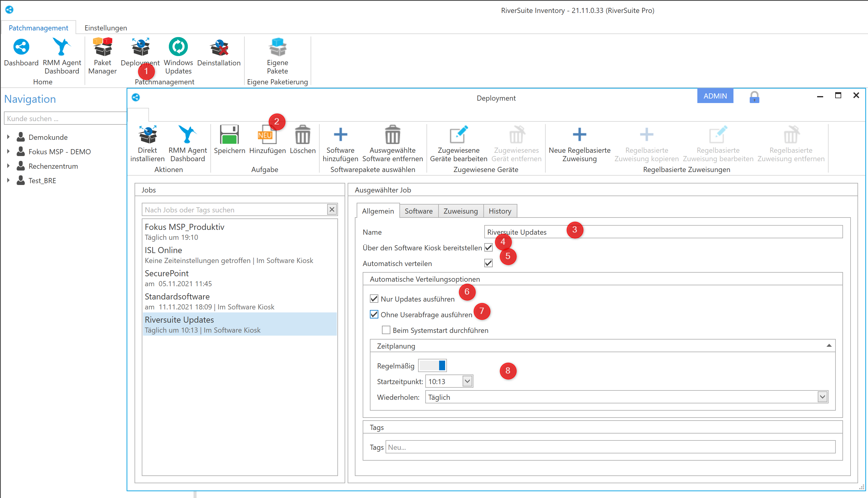
Task: Select the Zuweisung tab
Action: tap(460, 211)
